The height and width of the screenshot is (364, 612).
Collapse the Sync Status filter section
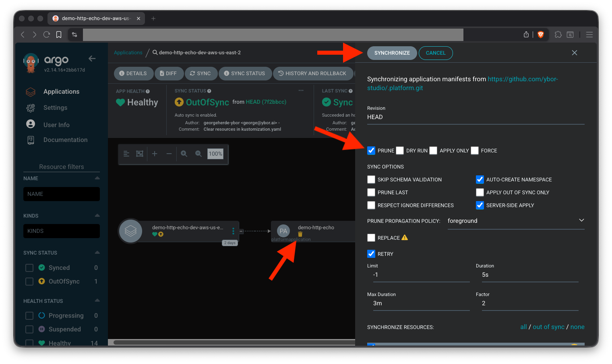coord(97,253)
